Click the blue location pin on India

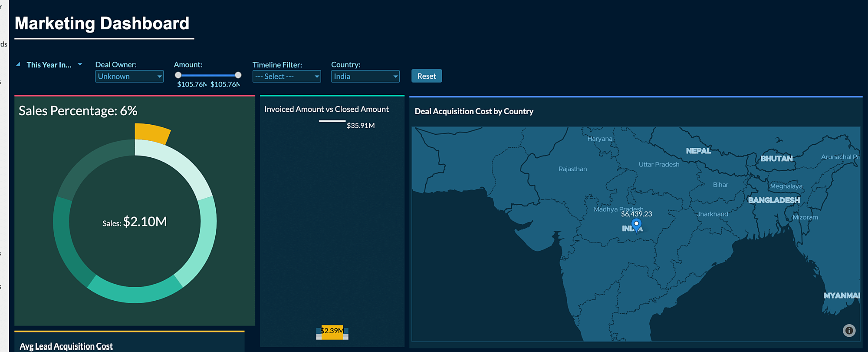coord(636,225)
